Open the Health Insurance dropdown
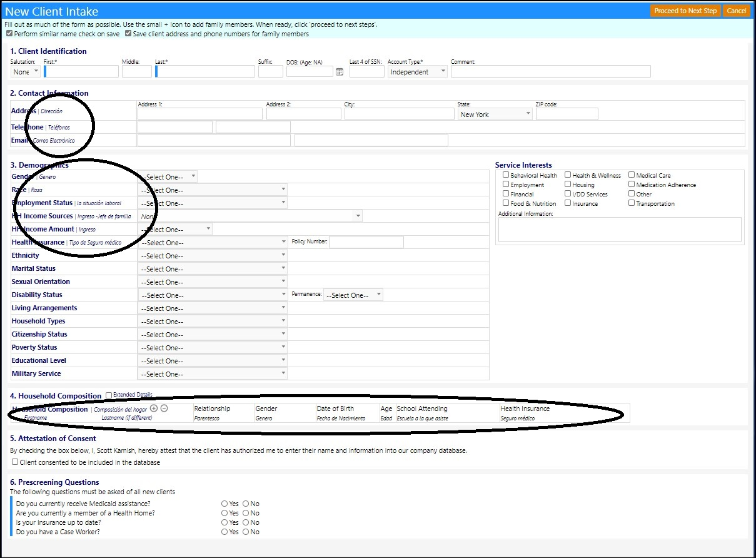The image size is (756, 558). tap(213, 243)
